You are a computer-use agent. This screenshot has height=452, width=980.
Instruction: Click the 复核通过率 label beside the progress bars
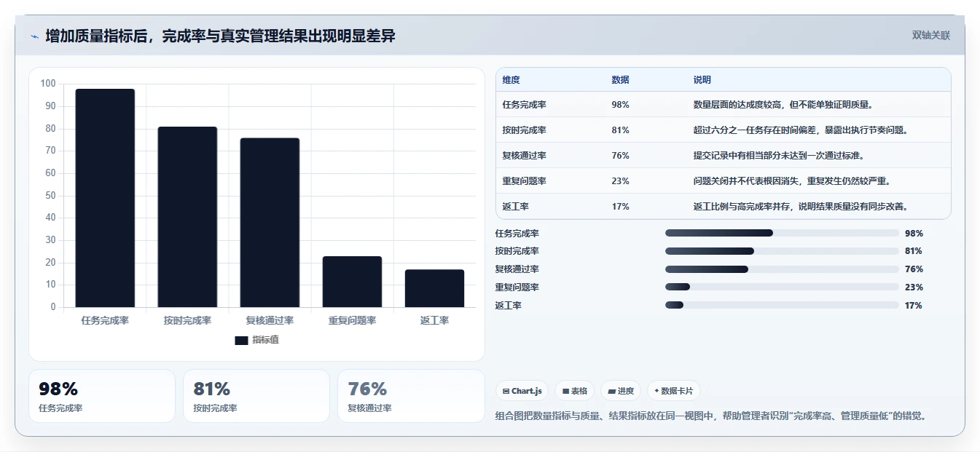pos(517,269)
